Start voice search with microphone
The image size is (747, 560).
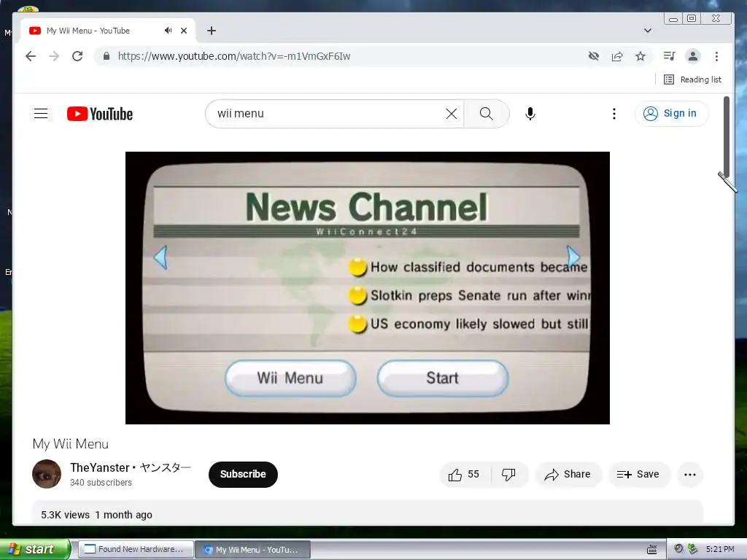[x=530, y=113]
